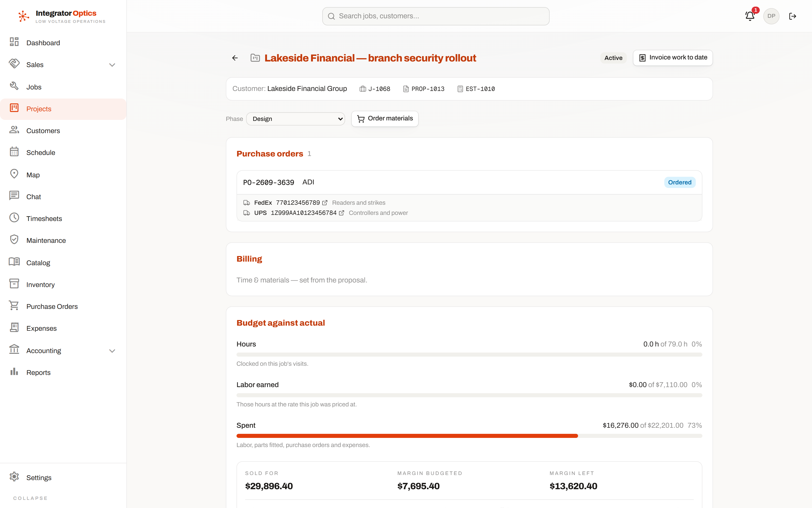Click COLLAPSE to shrink the sidebar

[30, 498]
